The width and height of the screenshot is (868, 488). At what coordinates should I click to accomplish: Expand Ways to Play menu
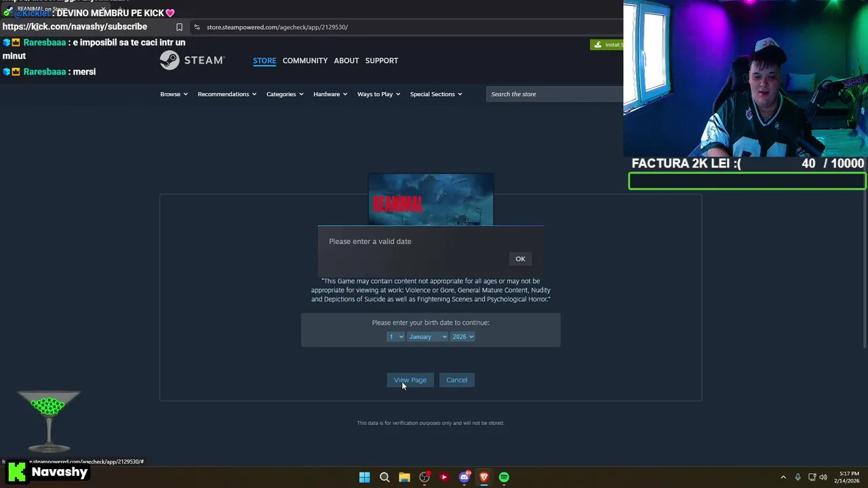point(378,94)
